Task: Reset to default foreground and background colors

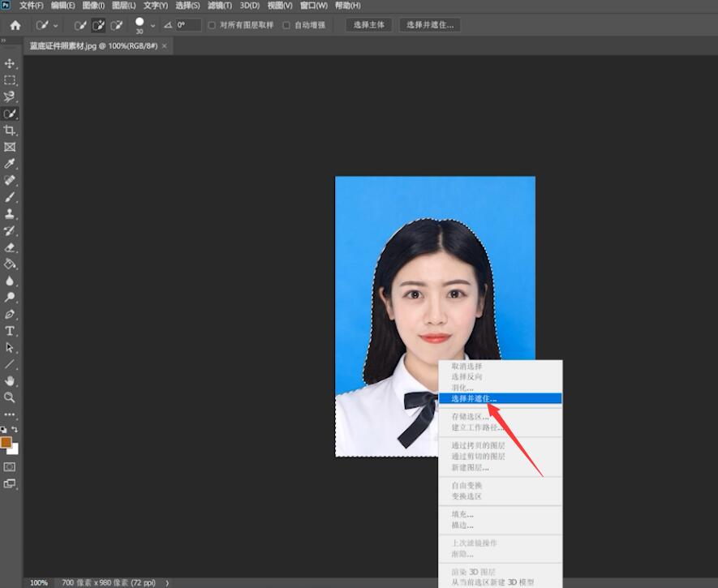Action: point(4,429)
